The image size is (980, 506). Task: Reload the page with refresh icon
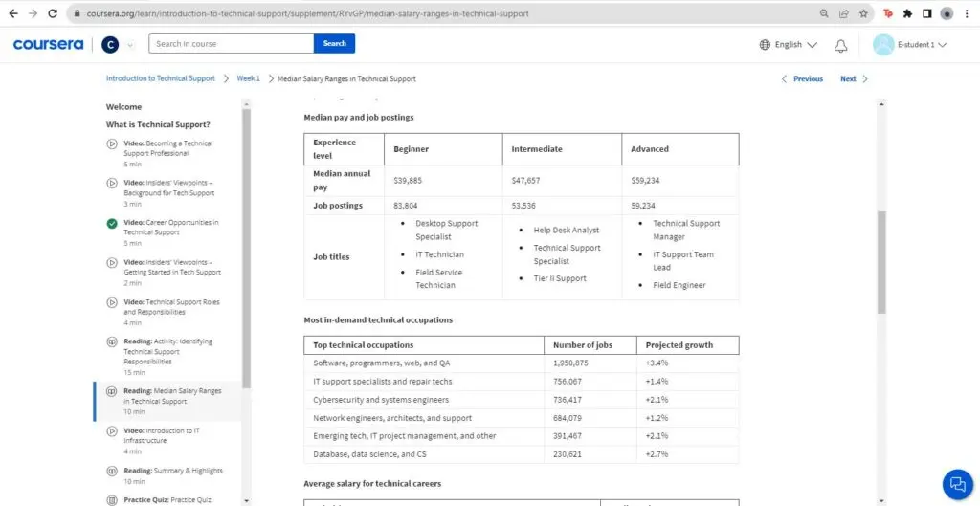click(53, 13)
